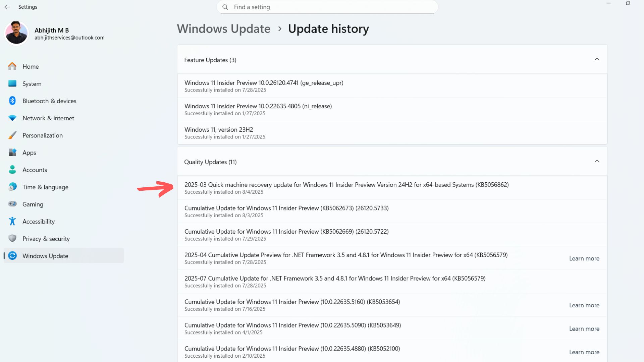
Task: Click the Abhijith M B account name
Action: pos(52,30)
